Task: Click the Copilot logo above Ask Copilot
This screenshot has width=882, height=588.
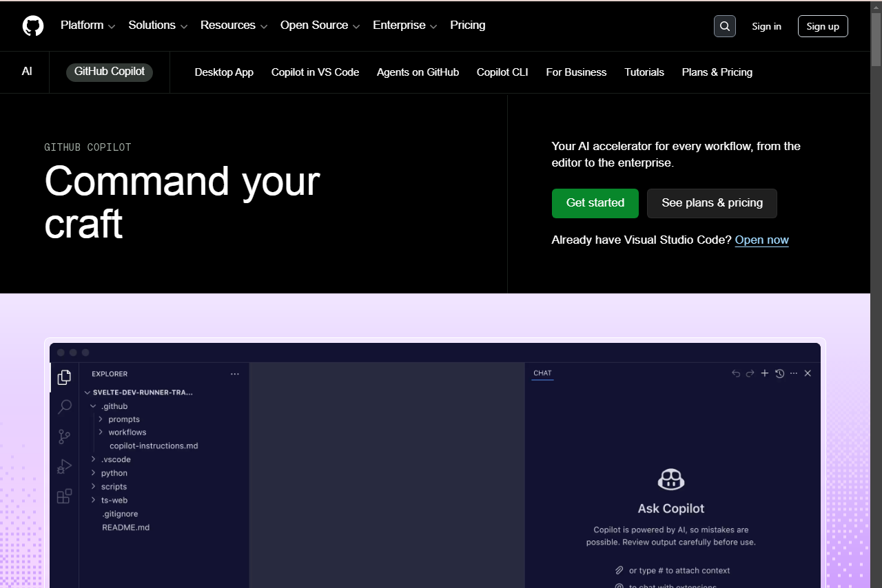Action: [671, 479]
